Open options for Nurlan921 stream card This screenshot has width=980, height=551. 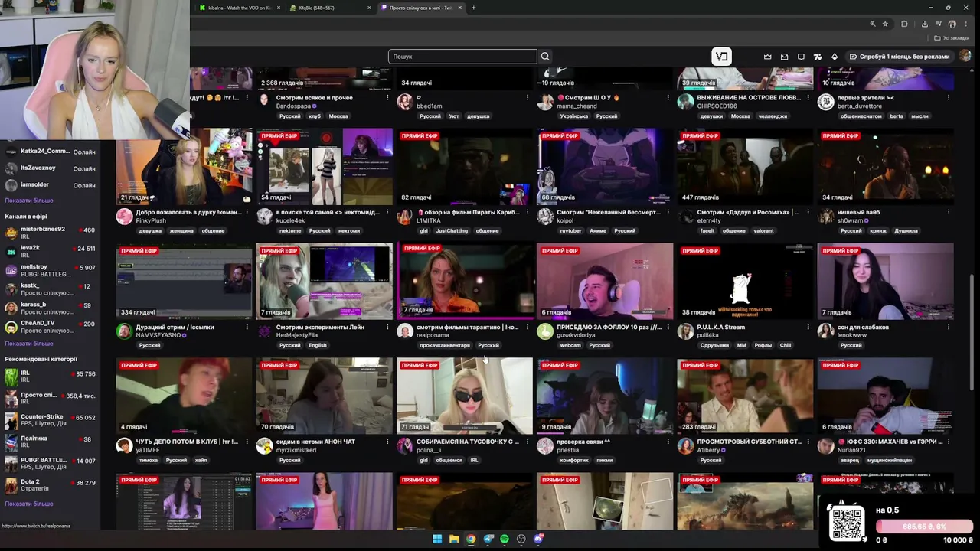pyautogui.click(x=949, y=442)
